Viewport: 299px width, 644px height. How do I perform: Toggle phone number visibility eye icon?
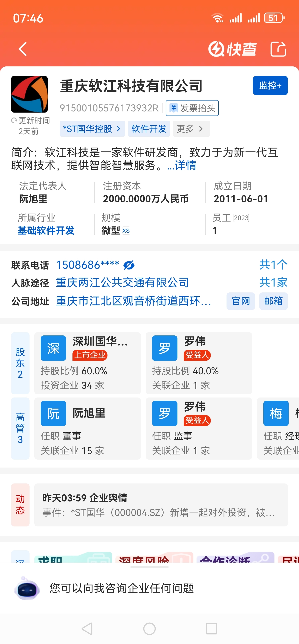pos(129,265)
